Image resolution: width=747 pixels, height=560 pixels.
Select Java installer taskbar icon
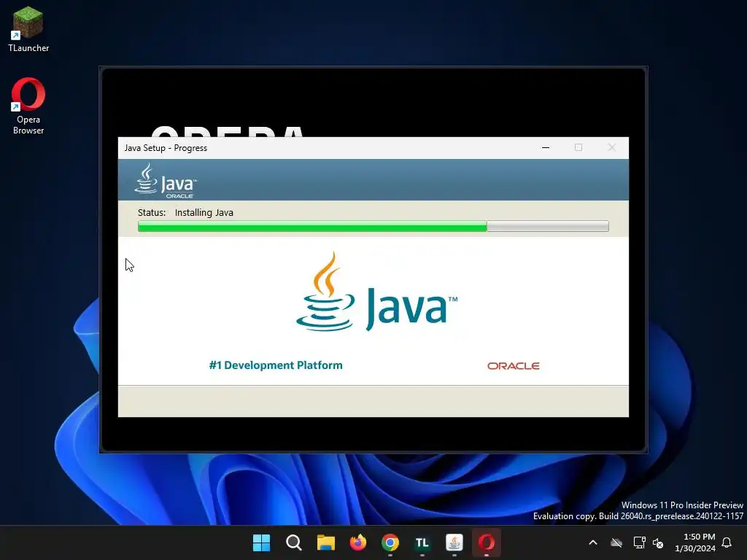coord(454,542)
